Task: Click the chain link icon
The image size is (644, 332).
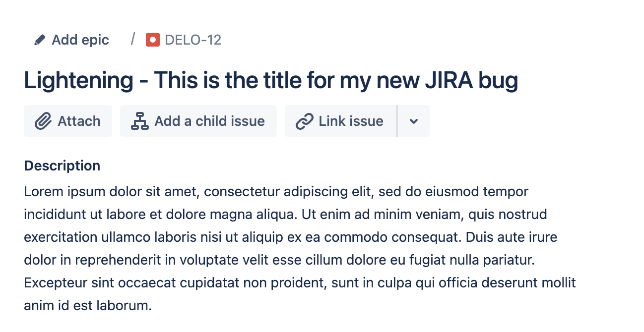Action: point(304,121)
